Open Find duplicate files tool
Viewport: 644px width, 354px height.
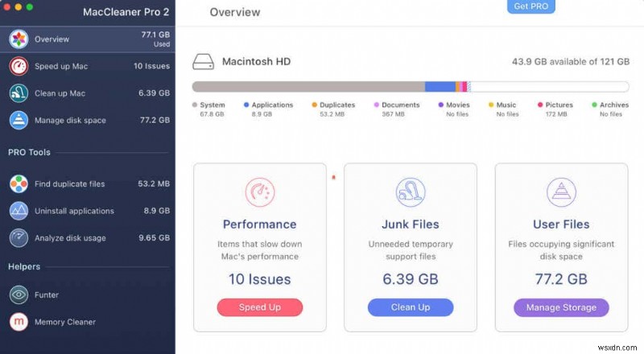88,184
